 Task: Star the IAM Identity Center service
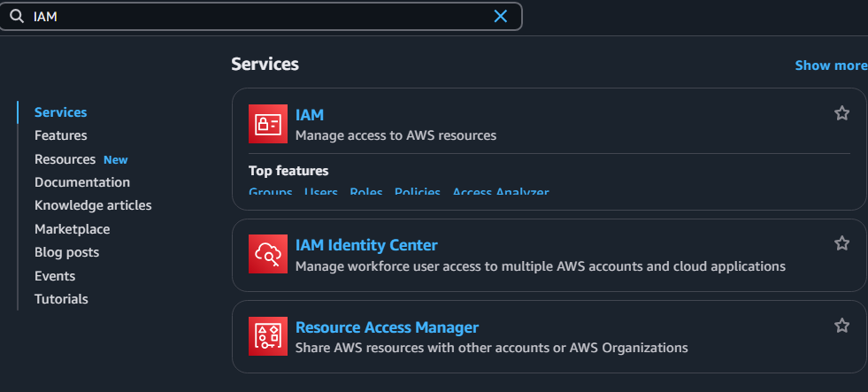841,243
